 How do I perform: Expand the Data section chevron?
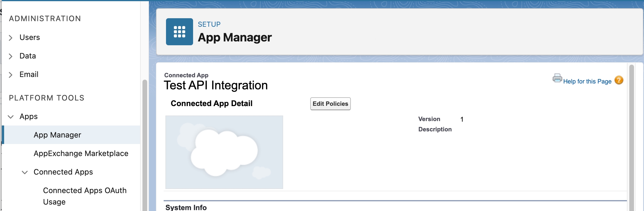pyautogui.click(x=11, y=56)
